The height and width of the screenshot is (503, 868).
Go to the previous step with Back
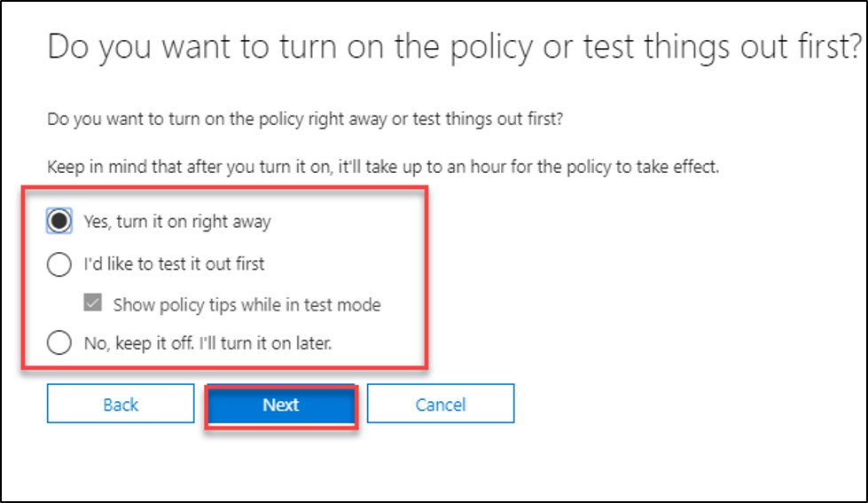point(121,405)
